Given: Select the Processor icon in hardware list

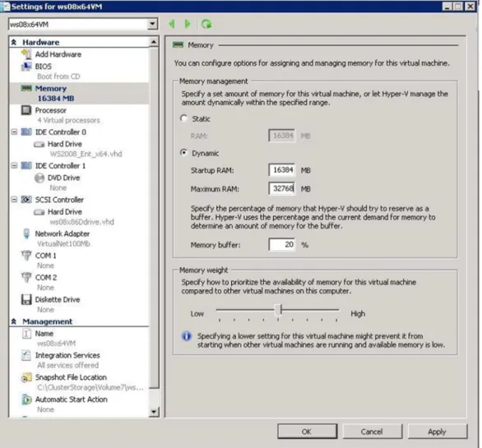Looking at the screenshot, I should 26,109.
